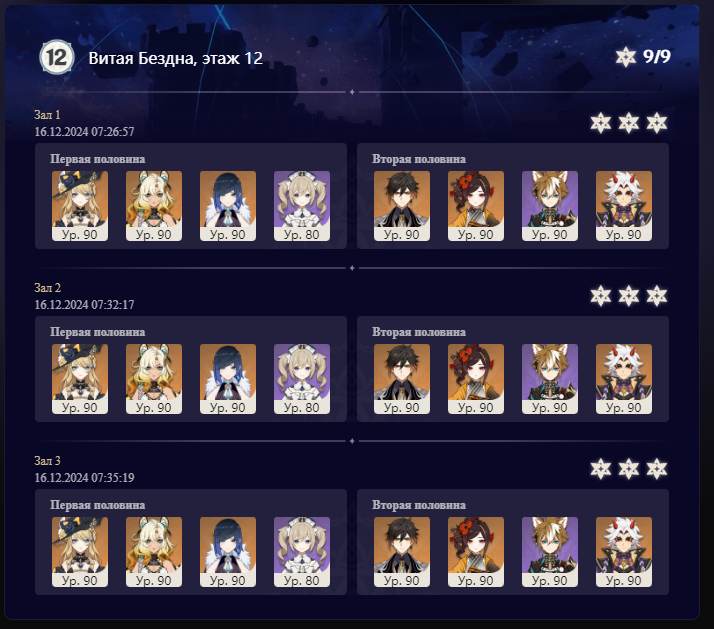Click Chiori portrait with red flower in Зал 2
Viewport: 714px width, 629px height.
click(476, 379)
